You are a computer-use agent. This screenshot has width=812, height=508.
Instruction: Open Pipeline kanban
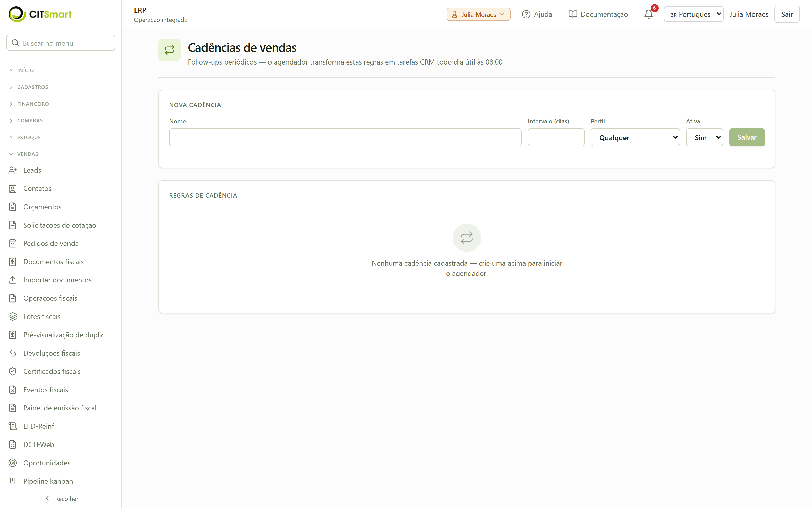[x=60, y=481]
